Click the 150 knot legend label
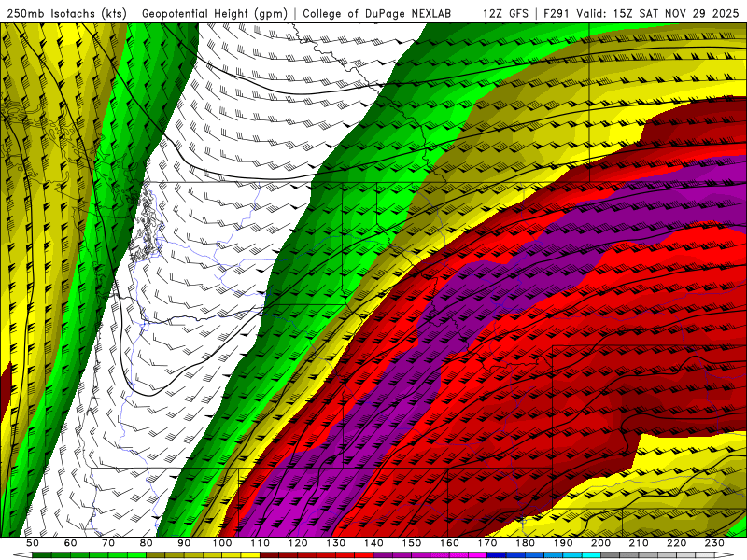The image size is (747, 560). click(x=412, y=543)
